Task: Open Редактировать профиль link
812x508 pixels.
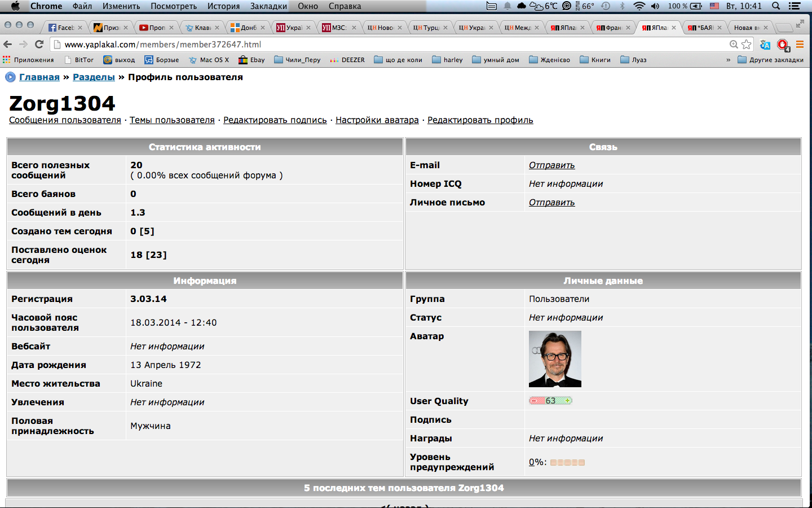Action: [480, 120]
